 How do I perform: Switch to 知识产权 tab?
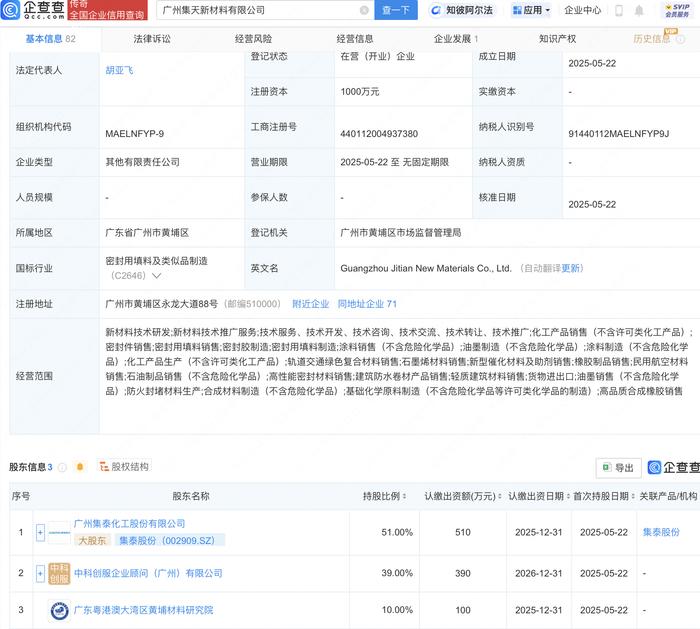[557, 39]
